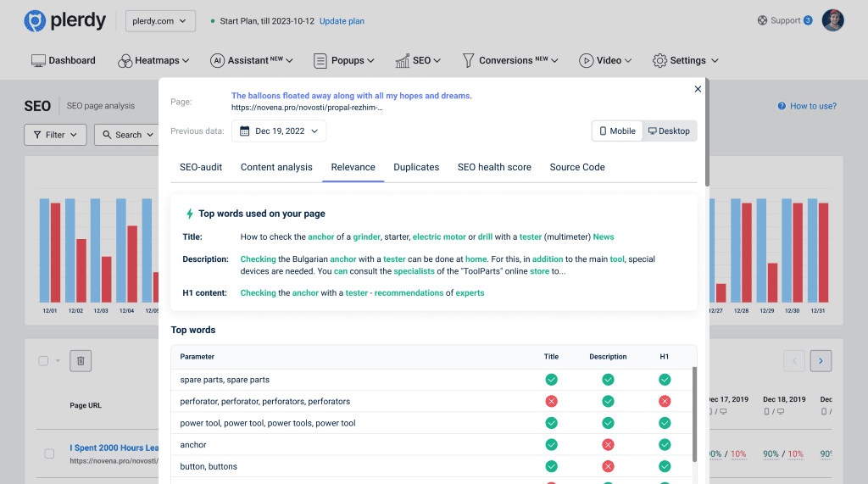Viewport: 868px width, 484px height.
Task: Click the Heatmaps circles icon
Action: coord(125,61)
